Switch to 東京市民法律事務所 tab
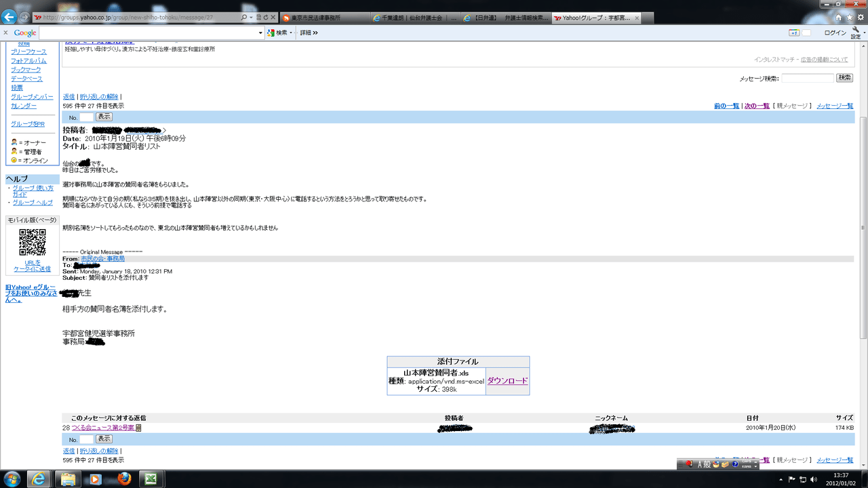Viewport: 868px width, 488px height. (325, 18)
